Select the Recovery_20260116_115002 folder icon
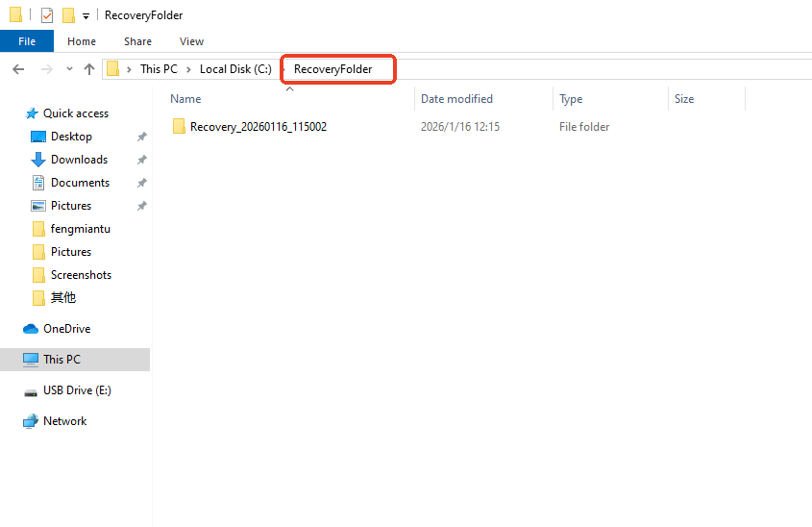812x527 pixels. pyautogui.click(x=179, y=126)
